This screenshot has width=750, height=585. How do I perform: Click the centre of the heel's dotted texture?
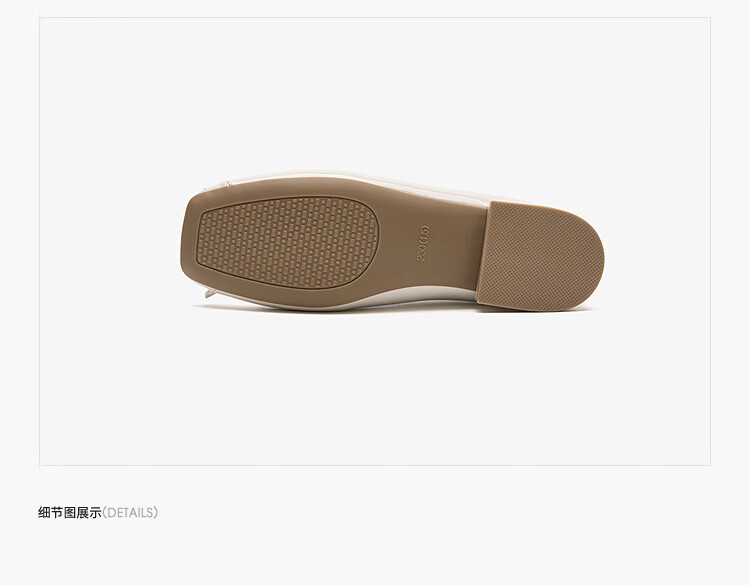[540, 255]
